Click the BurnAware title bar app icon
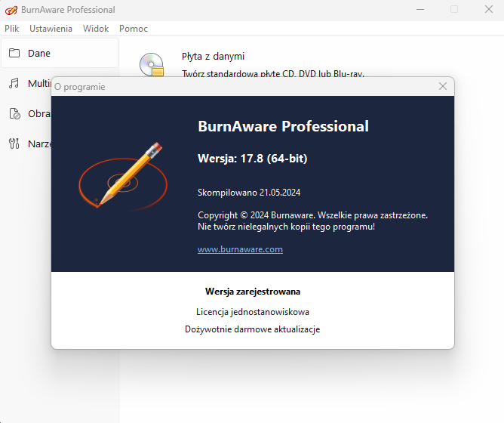This screenshot has height=423, width=504. click(x=11, y=10)
